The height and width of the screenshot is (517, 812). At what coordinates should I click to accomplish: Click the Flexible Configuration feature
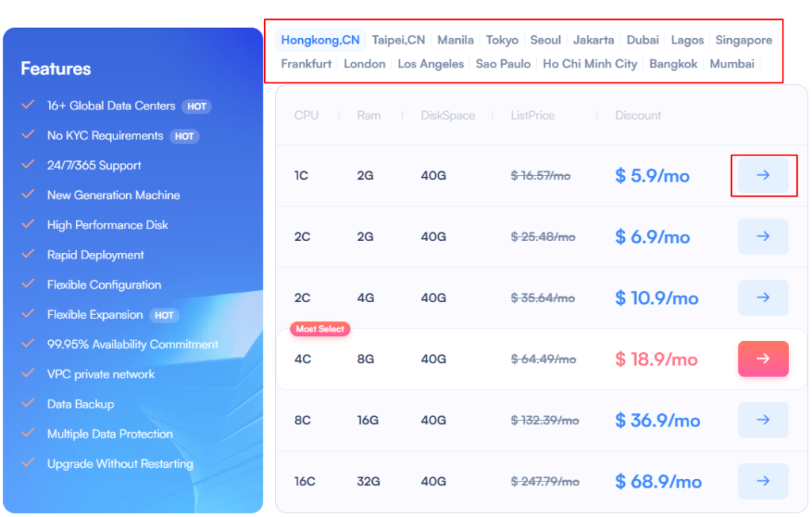104,285
